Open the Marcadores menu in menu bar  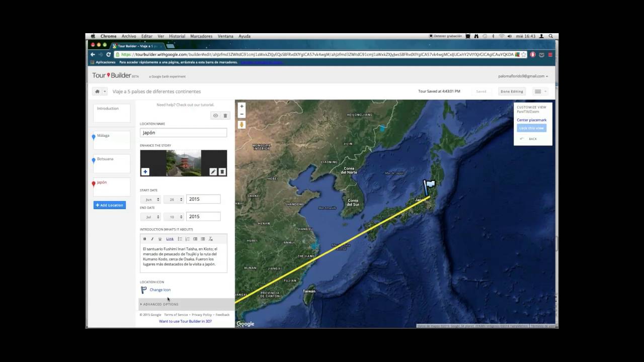point(202,36)
